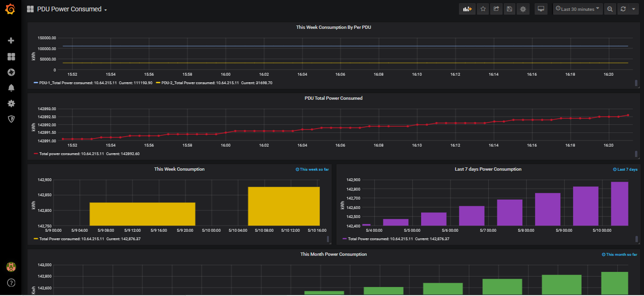Open the Create plus menu in sidebar
Image resolution: width=644 pixels, height=296 pixels.
coord(11,41)
